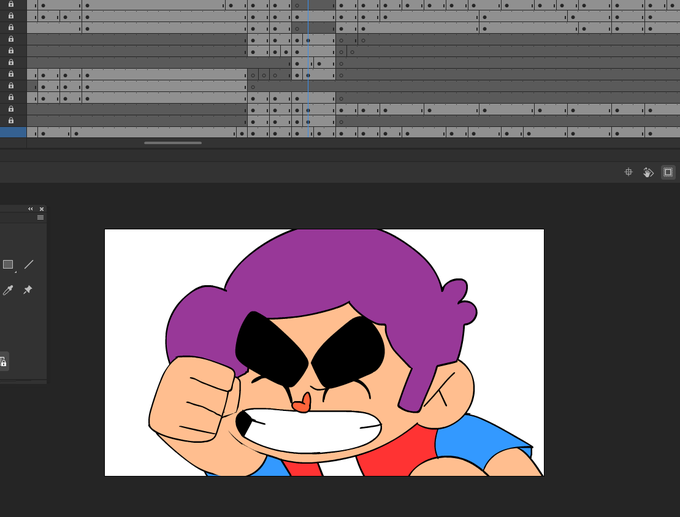Toggle lock on second layer from top
This screenshot has height=517, width=680.
(x=11, y=16)
